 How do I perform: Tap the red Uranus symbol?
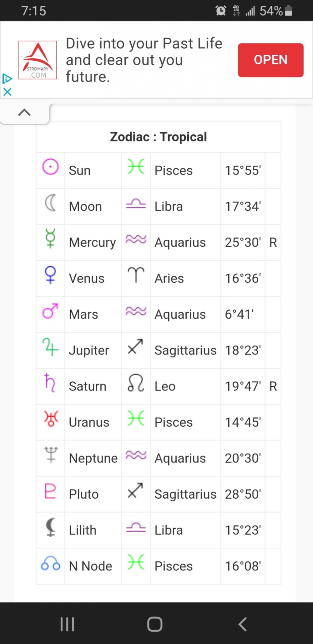(51, 419)
